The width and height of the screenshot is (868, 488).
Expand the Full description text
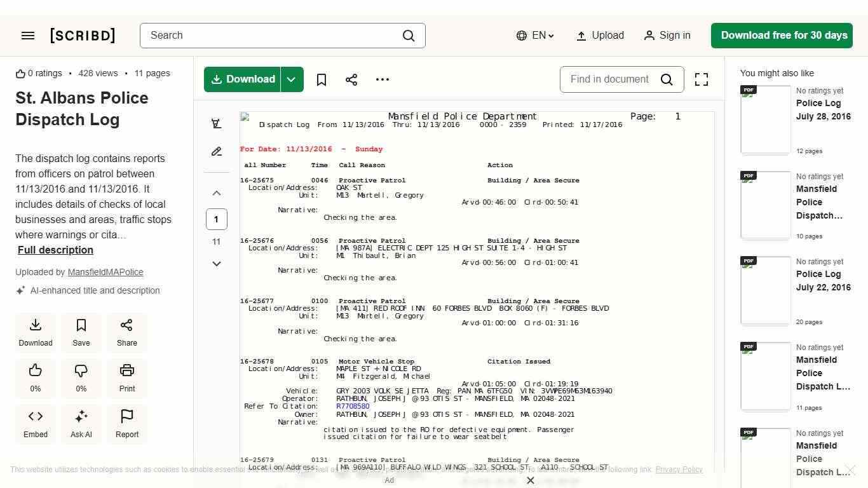point(55,250)
